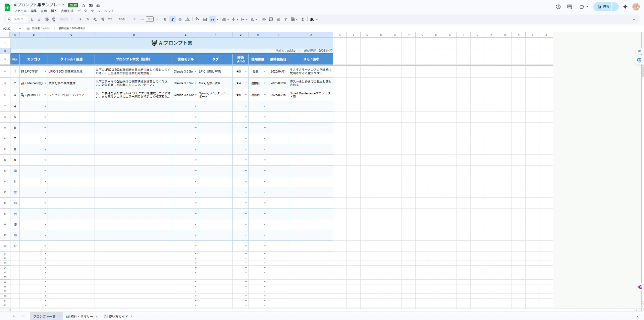Click the menu search box

tap(17, 19)
